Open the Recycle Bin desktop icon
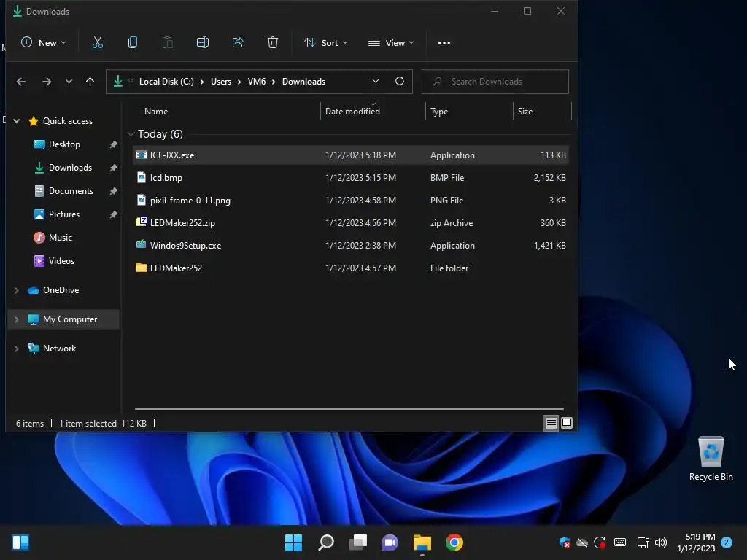 (x=711, y=458)
